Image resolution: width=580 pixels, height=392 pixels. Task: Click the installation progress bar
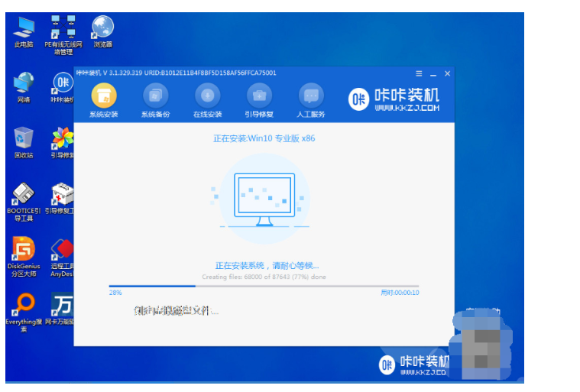[x=264, y=286]
